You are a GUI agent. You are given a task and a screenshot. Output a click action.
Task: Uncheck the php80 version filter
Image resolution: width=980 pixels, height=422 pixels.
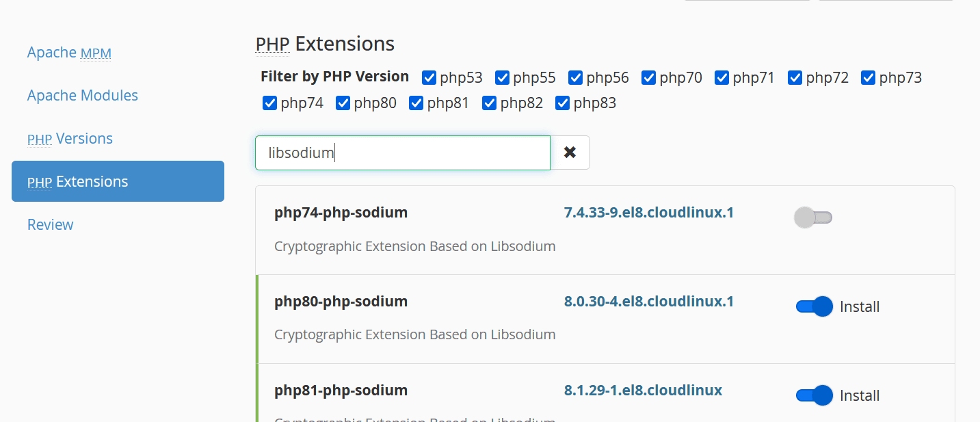click(x=343, y=103)
